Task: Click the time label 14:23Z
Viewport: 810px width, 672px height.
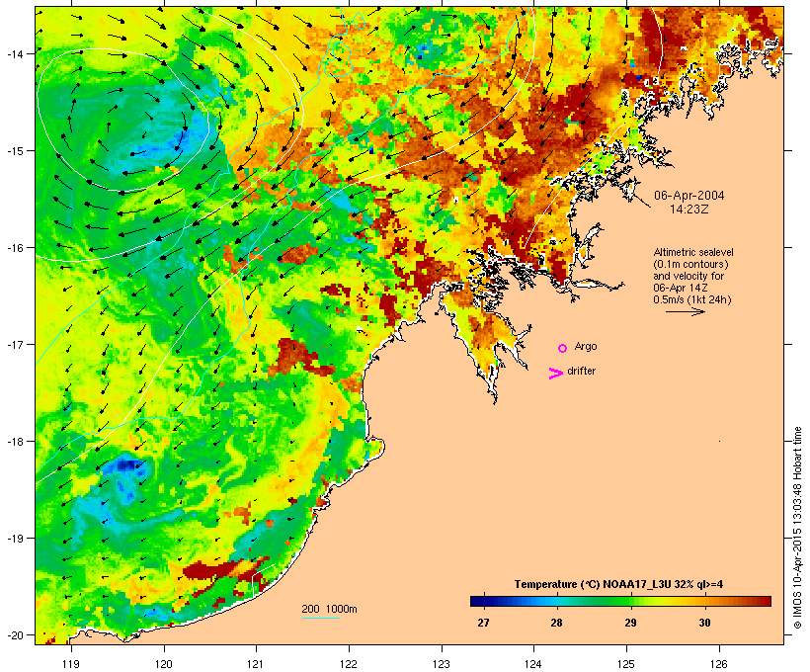Action: (689, 210)
